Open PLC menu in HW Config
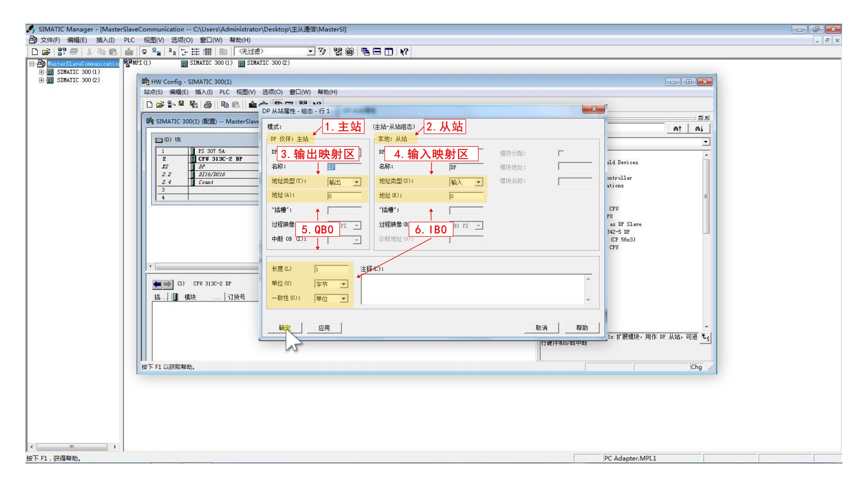The image size is (868, 488). click(224, 92)
